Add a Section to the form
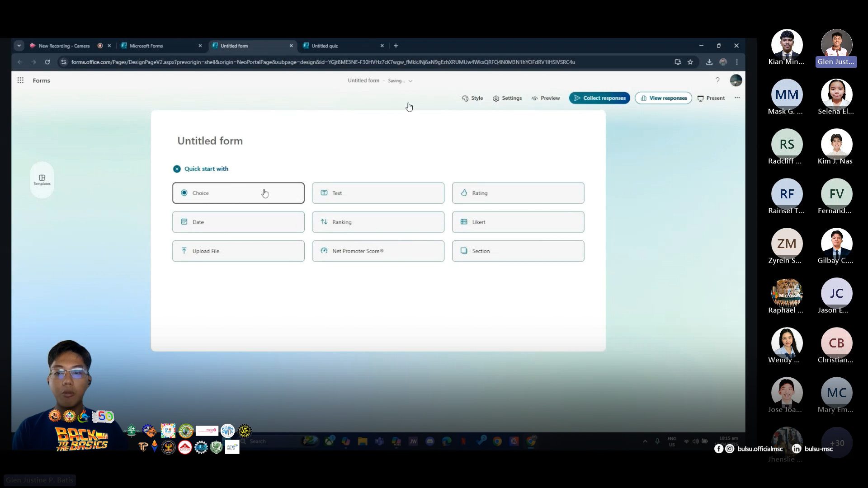868x488 pixels. pos(518,251)
